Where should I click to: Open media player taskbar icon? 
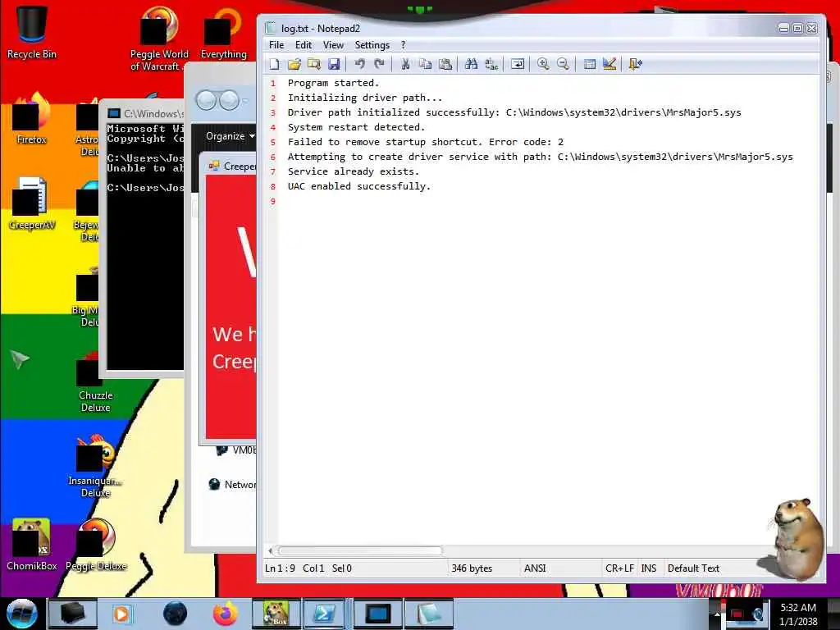point(121,614)
